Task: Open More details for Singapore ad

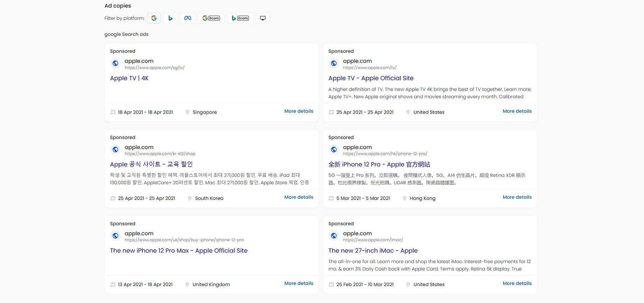Action: [299, 111]
